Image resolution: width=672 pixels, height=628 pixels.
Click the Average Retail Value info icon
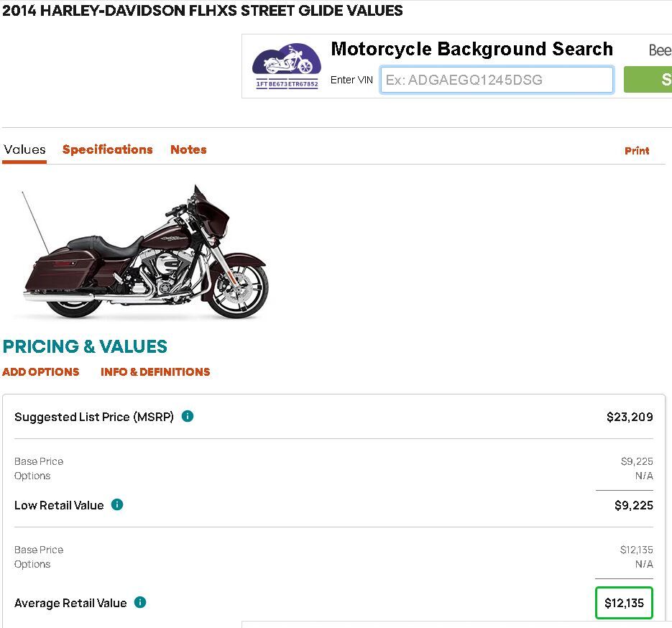tap(140, 602)
